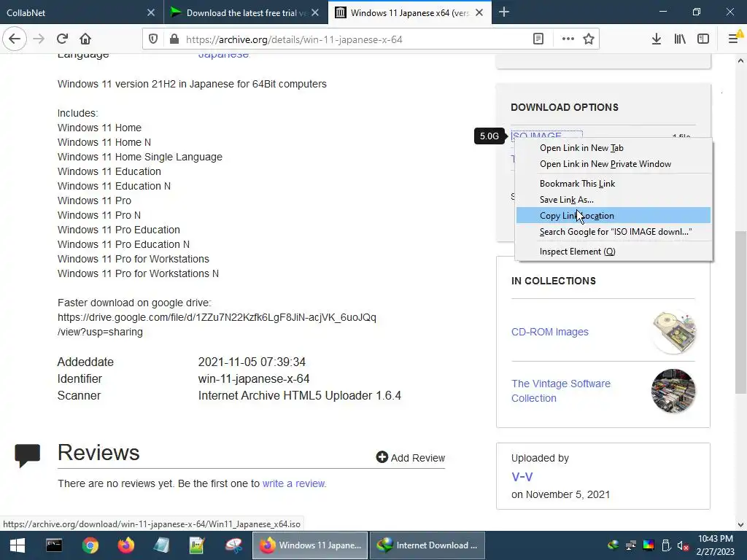Click the Reviews speech bubble icon

pos(28,456)
